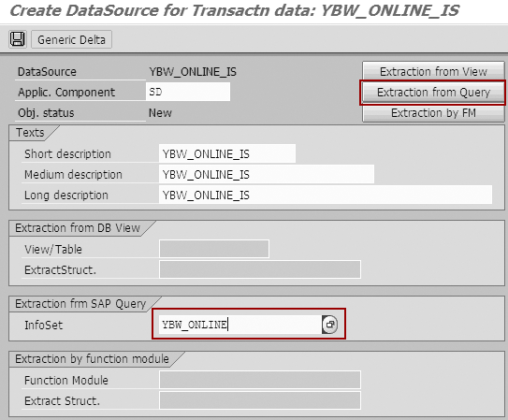Viewport: 508px width, 420px height.
Task: Click the Save floppy disk icon
Action: [18, 39]
